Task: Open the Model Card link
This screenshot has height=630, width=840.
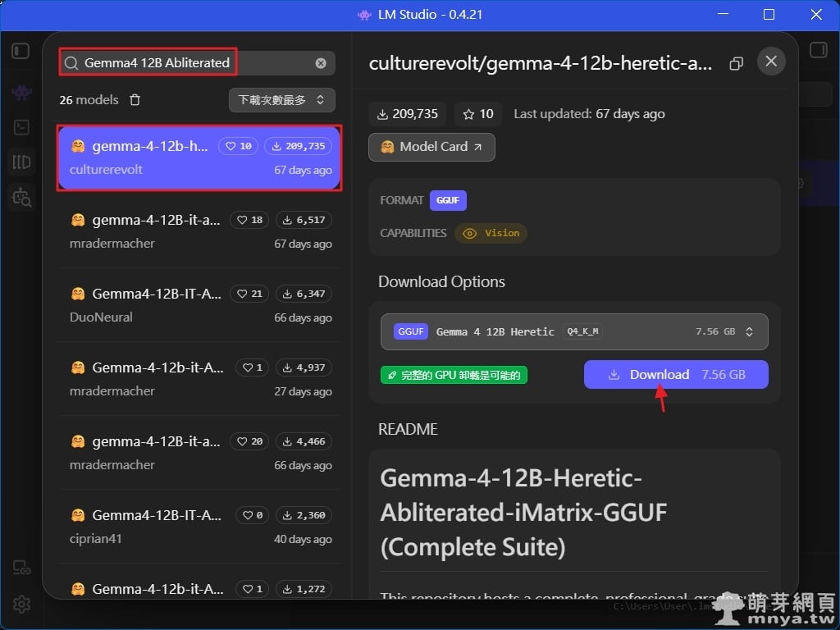Action: pos(431,147)
